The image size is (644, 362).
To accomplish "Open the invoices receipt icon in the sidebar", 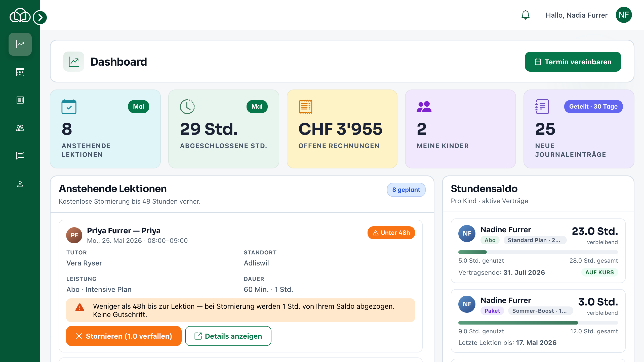I will [20, 100].
